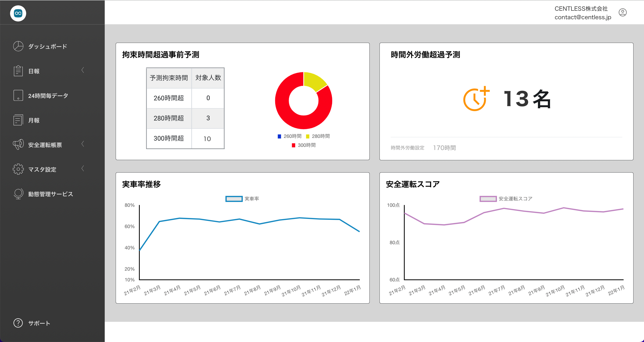
Task: Expand the 日報 submenu chevron
Action: 83,70
